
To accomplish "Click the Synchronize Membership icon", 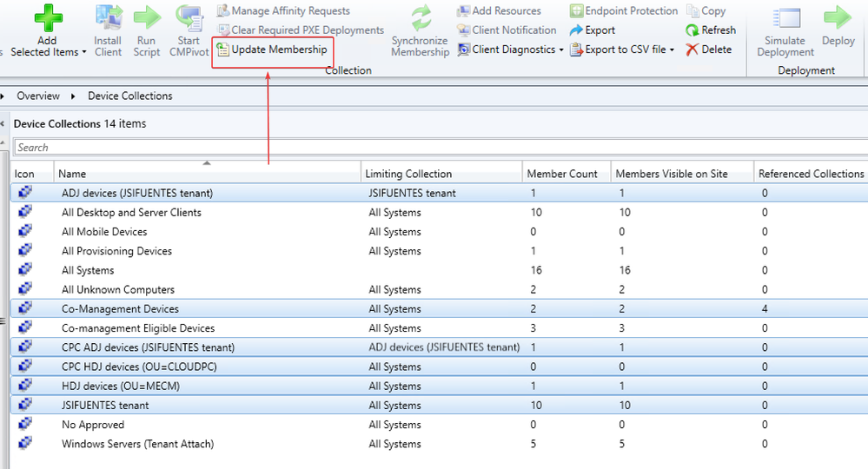I will 421,17.
